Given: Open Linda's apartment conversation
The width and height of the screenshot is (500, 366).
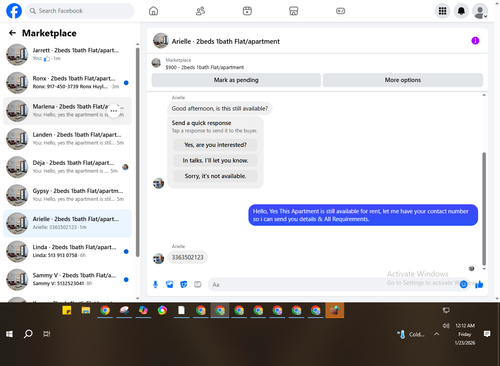Looking at the screenshot, I should (67, 251).
